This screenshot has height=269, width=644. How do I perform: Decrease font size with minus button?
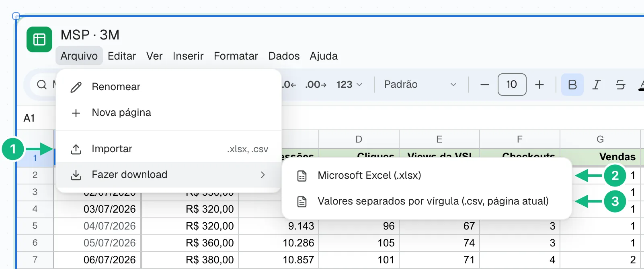(484, 85)
